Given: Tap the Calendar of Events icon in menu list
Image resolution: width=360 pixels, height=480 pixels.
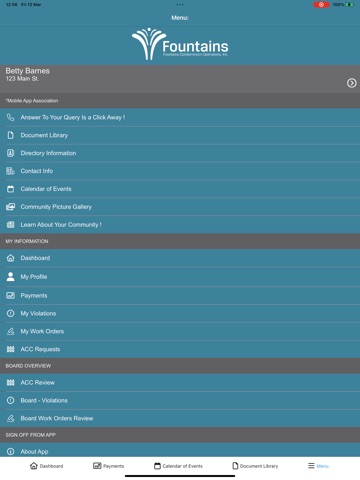Looking at the screenshot, I should 11,189.
